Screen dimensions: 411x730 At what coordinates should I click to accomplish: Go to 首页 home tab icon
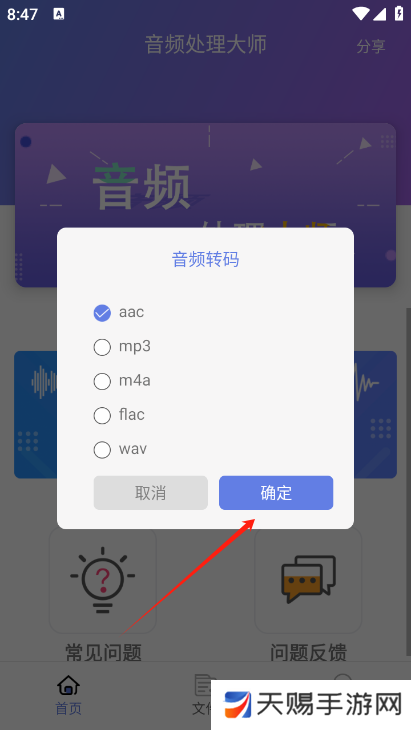(x=68, y=685)
